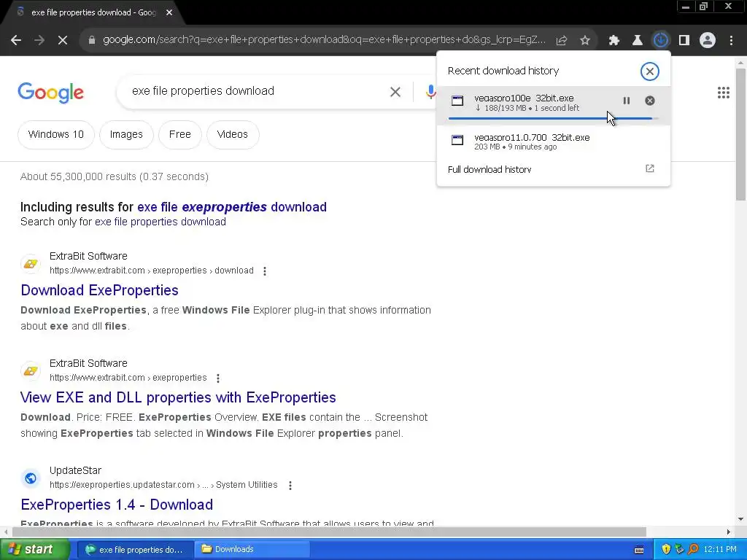Open View EXE and DLL properties result

pyautogui.click(x=178, y=397)
